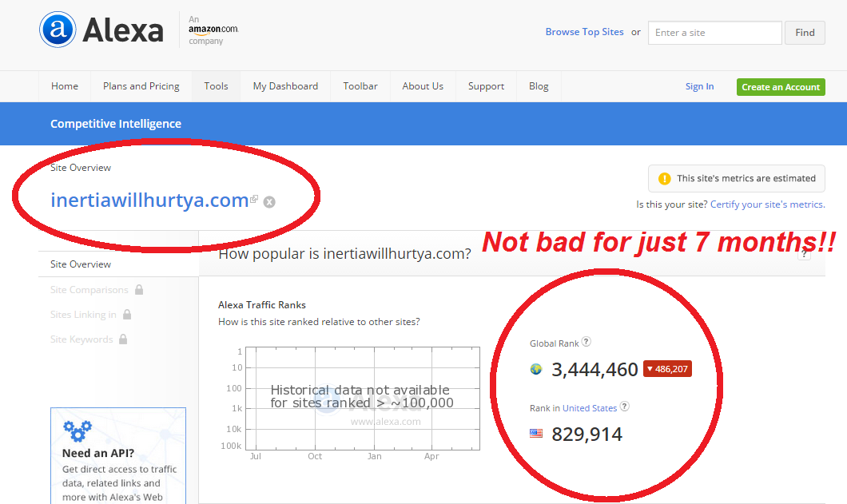Click the Need an API? heading
The width and height of the screenshot is (847, 504).
tap(97, 453)
